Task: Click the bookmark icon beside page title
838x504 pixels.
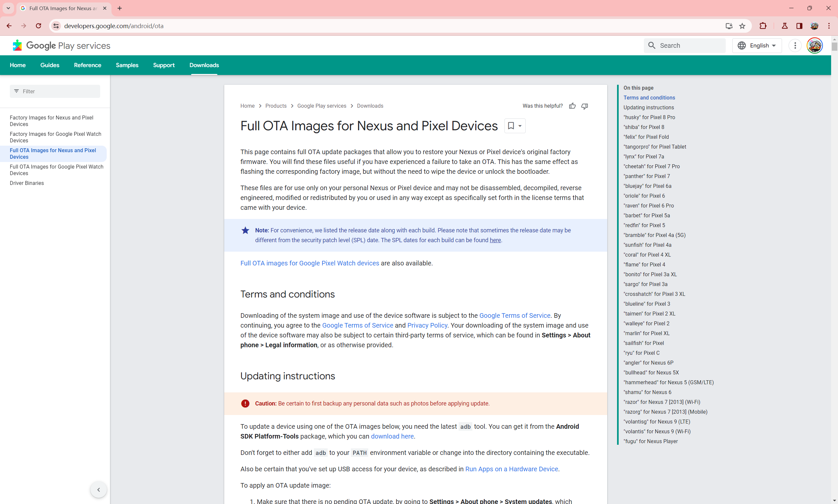Action: click(x=511, y=126)
